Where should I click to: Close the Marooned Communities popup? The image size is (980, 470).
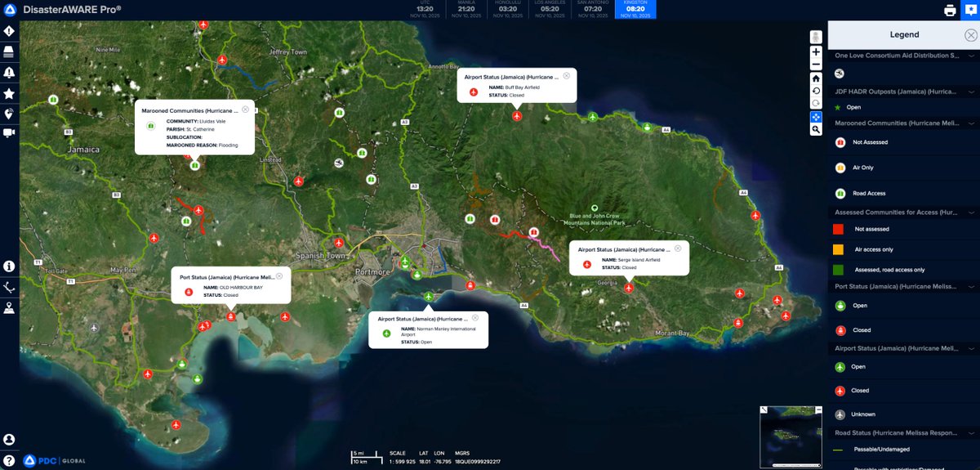(x=245, y=109)
